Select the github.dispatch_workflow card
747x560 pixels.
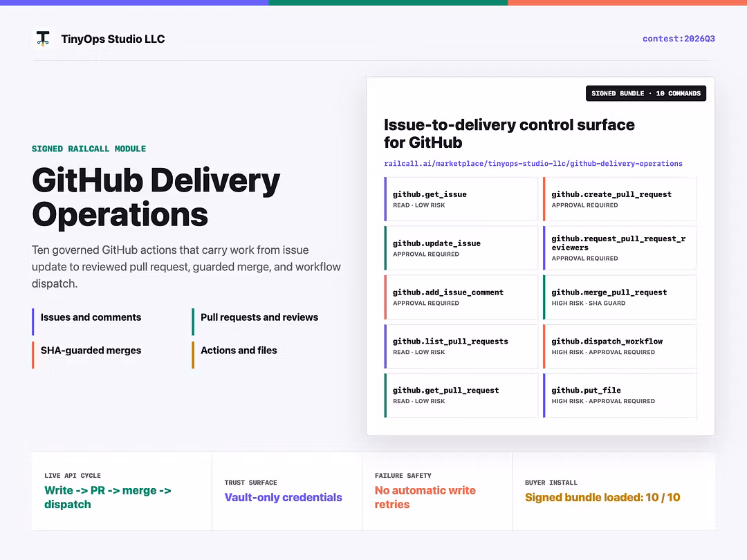(620, 346)
